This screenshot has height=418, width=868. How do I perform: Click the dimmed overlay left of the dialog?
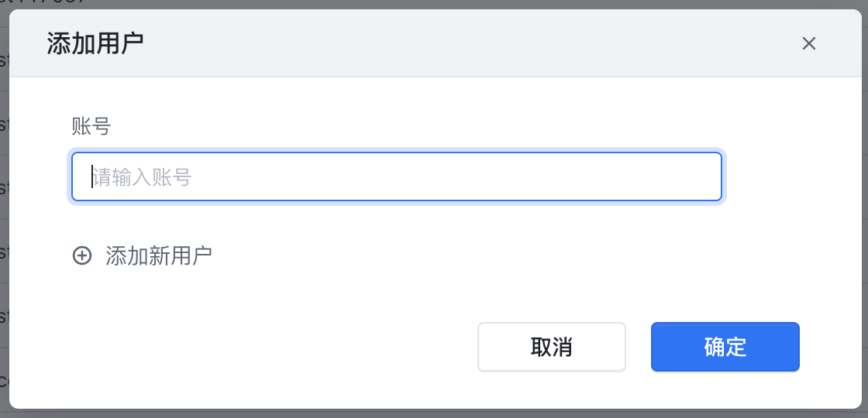(5, 221)
